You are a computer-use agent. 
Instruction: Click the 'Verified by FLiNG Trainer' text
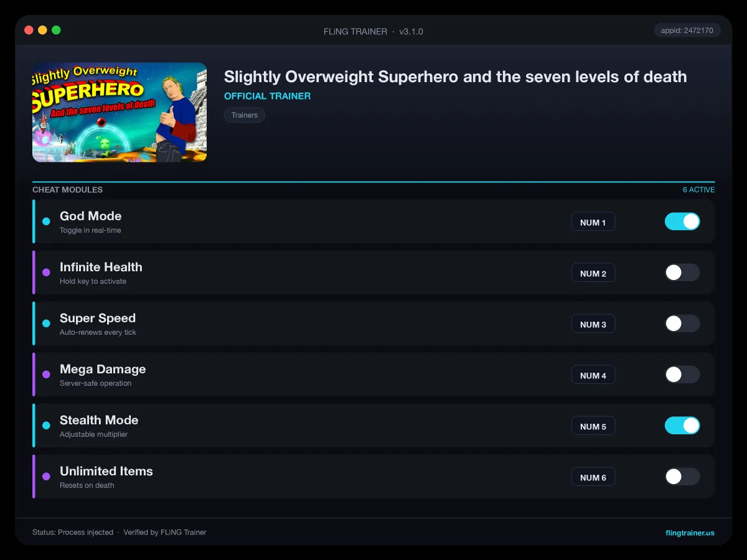tap(164, 533)
